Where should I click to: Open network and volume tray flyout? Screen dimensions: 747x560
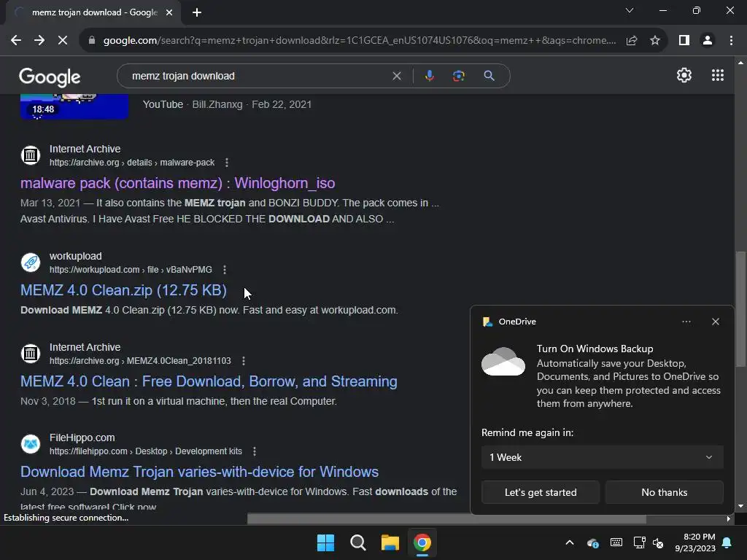[649, 542]
